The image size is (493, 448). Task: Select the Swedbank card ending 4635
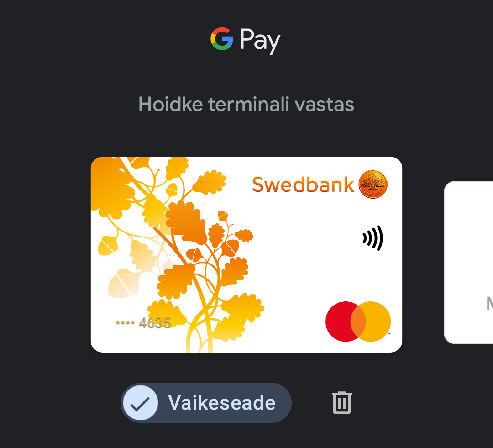246,254
